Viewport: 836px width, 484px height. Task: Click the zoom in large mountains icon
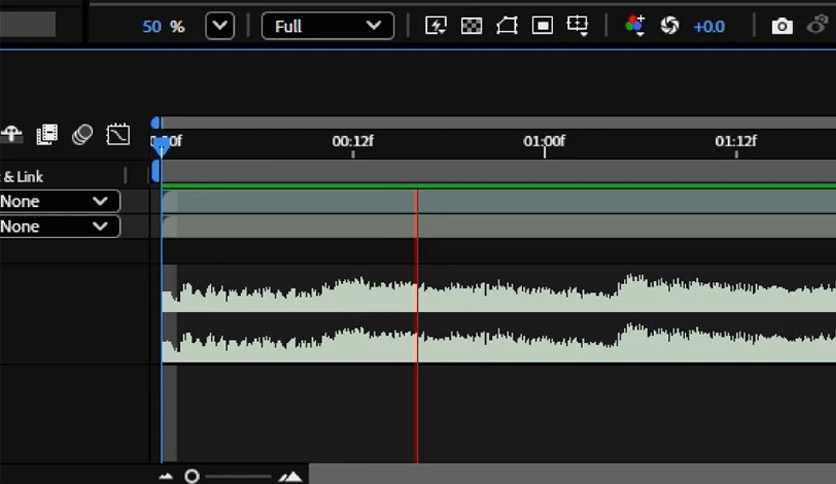291,477
